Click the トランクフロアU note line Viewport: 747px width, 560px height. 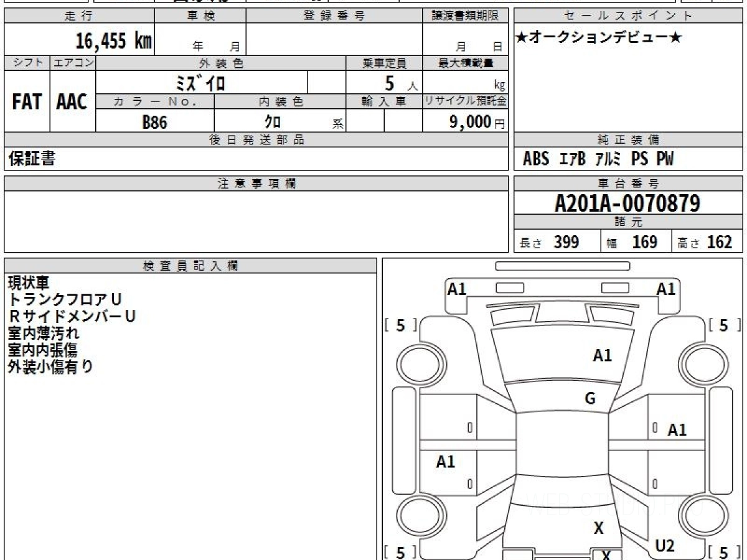point(65,299)
